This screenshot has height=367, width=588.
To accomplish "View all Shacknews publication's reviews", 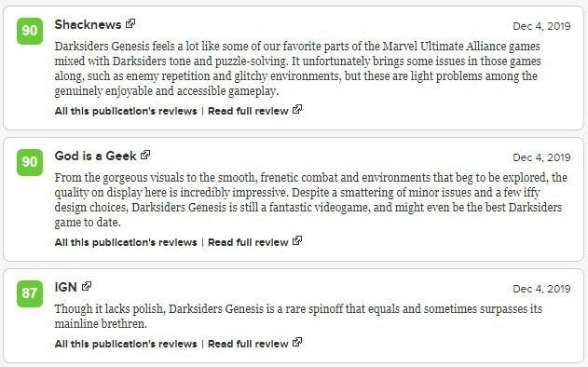I will click(x=126, y=111).
